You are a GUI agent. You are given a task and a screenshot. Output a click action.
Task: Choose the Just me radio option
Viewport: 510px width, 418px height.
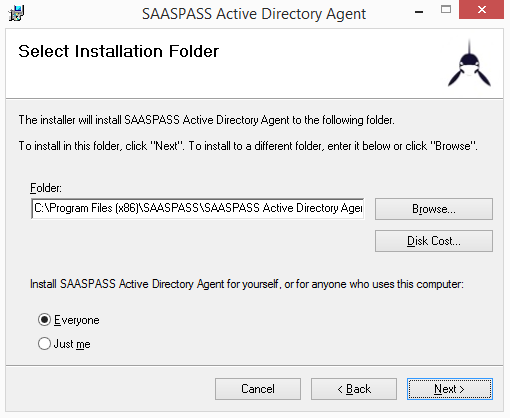point(44,344)
